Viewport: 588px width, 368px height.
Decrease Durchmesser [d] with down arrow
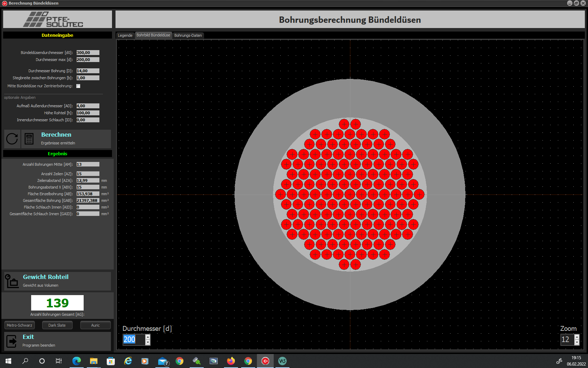point(148,342)
